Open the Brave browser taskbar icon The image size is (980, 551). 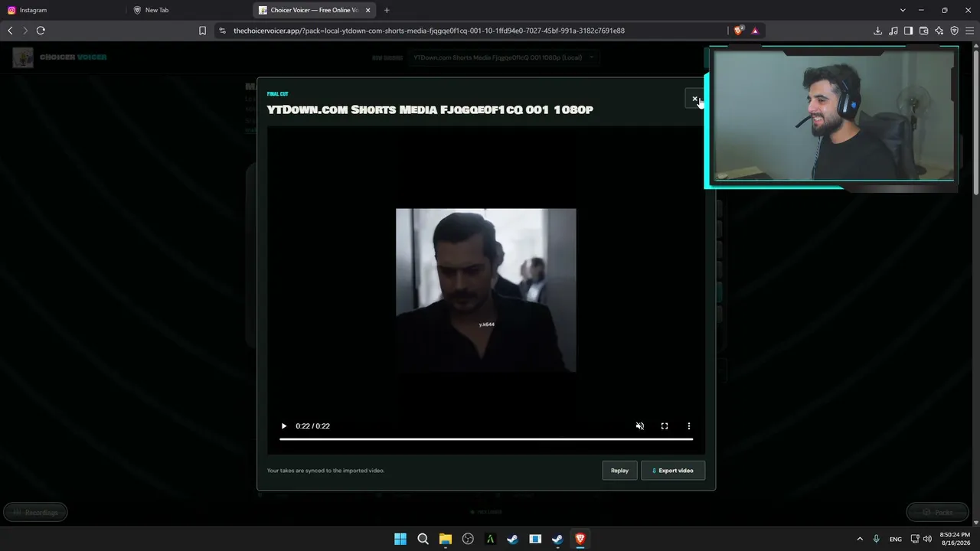(580, 539)
